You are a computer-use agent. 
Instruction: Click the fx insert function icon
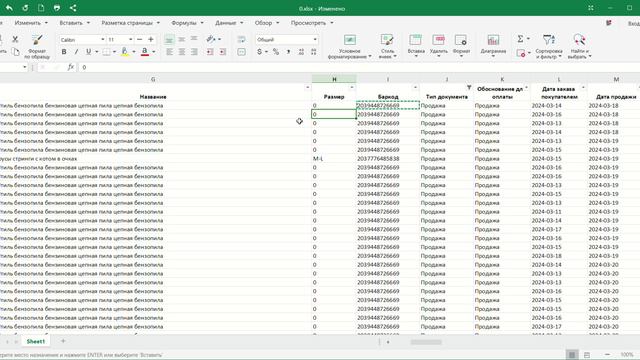[x=71, y=67]
